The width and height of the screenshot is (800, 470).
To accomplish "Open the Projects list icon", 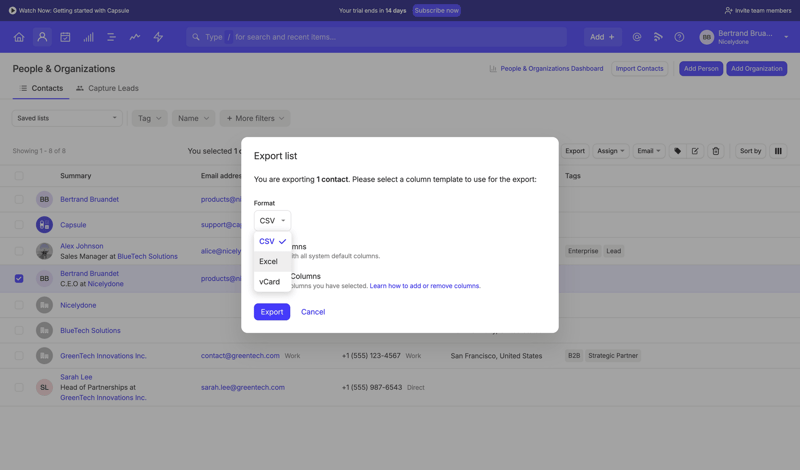I will [x=111, y=37].
